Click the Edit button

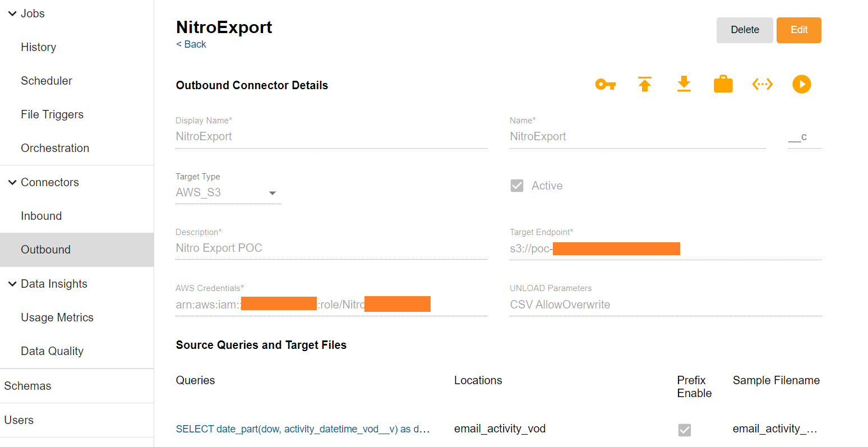pos(798,30)
